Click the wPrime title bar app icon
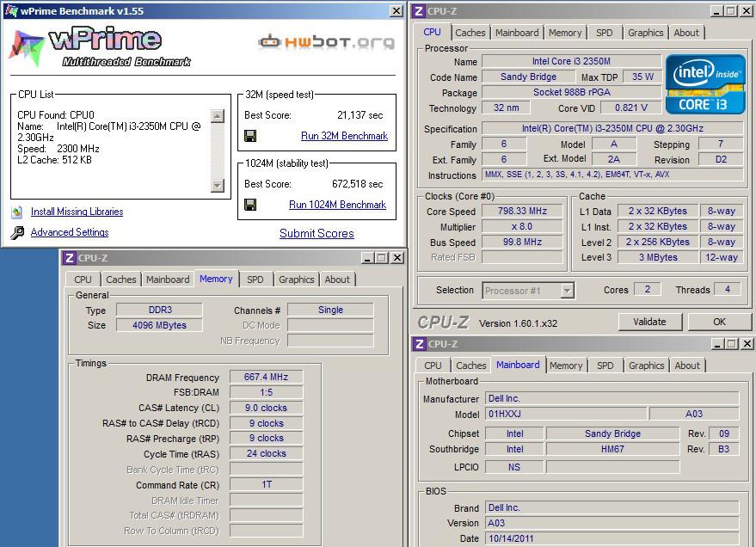This screenshot has width=756, height=547. pyautogui.click(x=11, y=10)
